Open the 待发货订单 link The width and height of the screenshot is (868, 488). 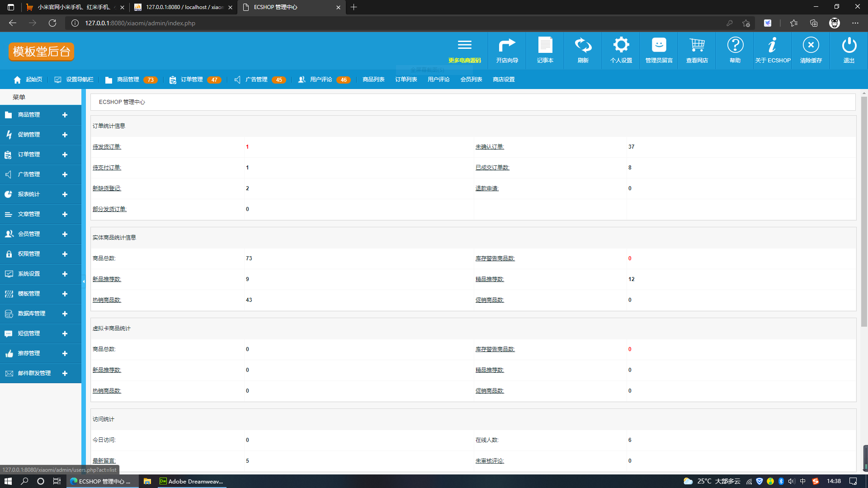[107, 147]
